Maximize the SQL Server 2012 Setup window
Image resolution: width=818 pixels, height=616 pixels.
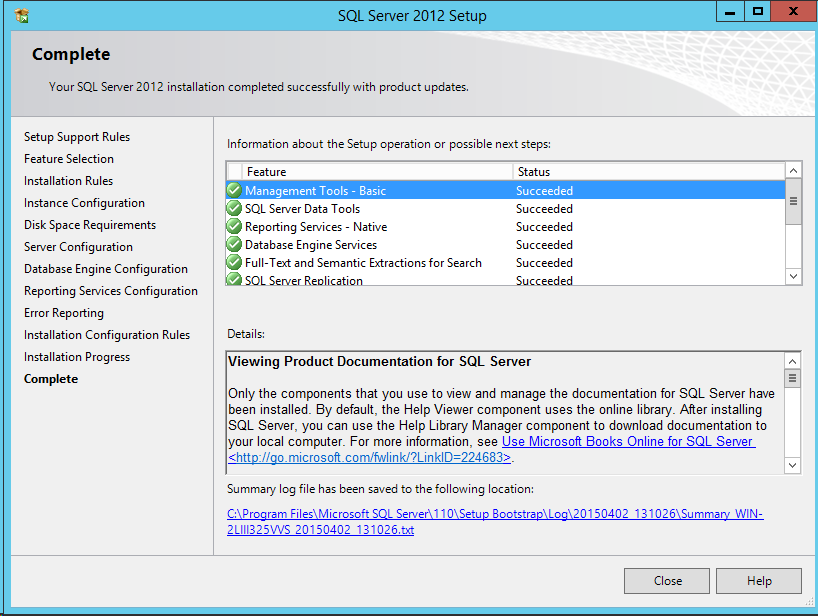[x=758, y=12]
